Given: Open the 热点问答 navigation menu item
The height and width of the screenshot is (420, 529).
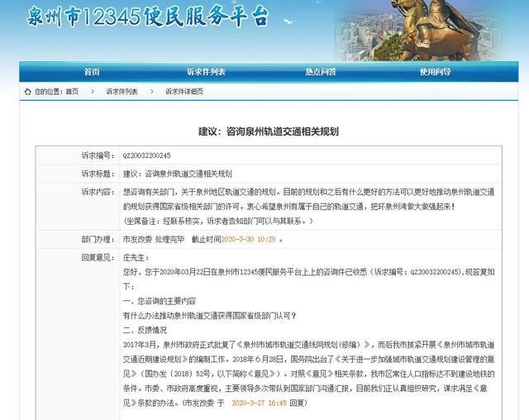Looking at the screenshot, I should click(x=321, y=72).
